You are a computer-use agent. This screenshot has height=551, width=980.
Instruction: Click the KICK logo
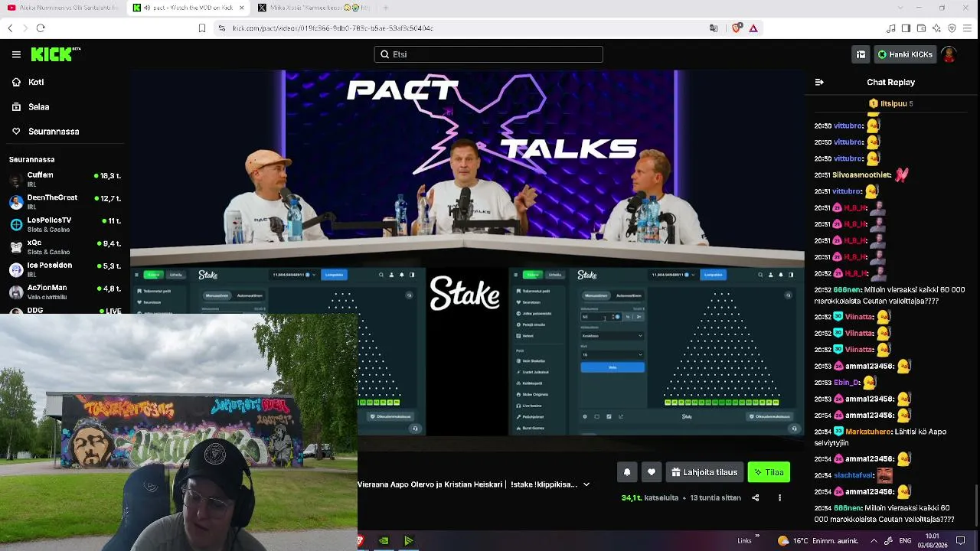55,54
